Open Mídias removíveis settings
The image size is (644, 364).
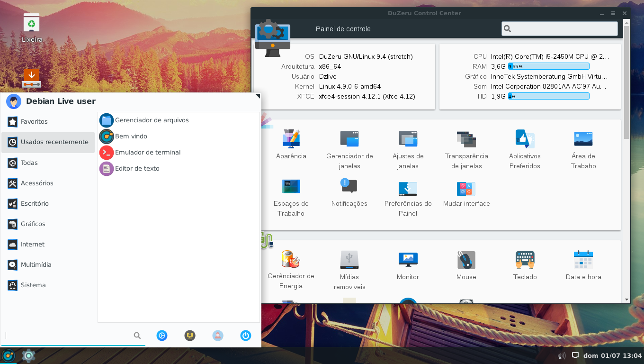[x=349, y=260]
